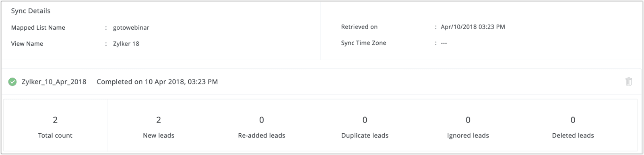Screen dimensions: 644x155
Task: Click the View Name label
Action: click(27, 44)
